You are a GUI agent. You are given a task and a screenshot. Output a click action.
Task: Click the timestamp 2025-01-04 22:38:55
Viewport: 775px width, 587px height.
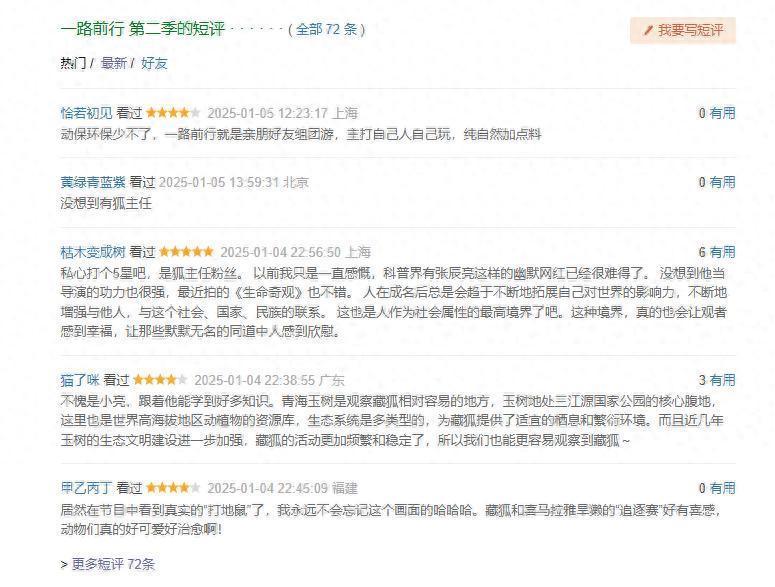coord(254,380)
